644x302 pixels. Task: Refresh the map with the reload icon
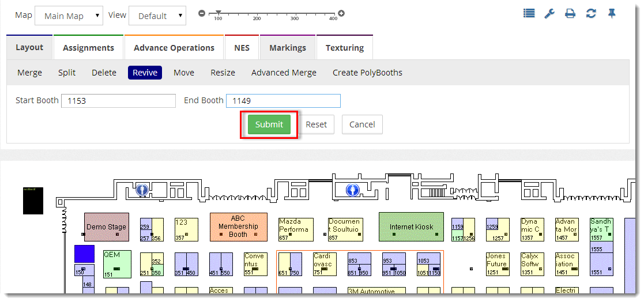point(591,13)
